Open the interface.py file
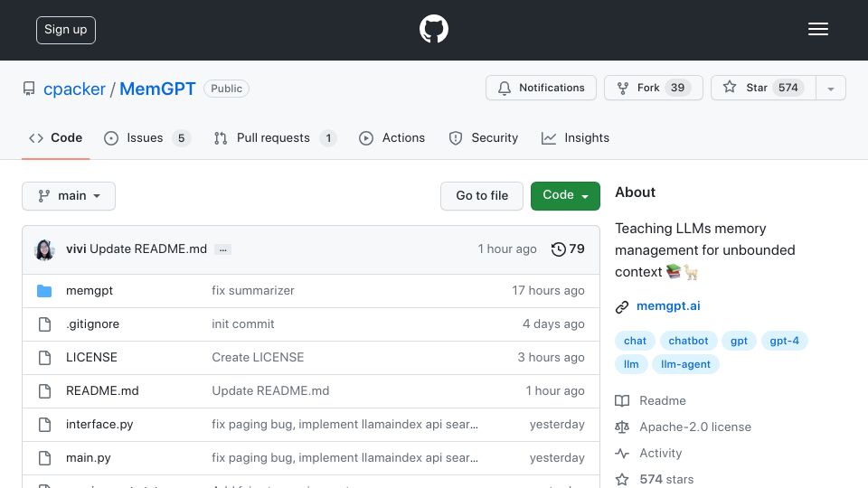 [x=99, y=425]
